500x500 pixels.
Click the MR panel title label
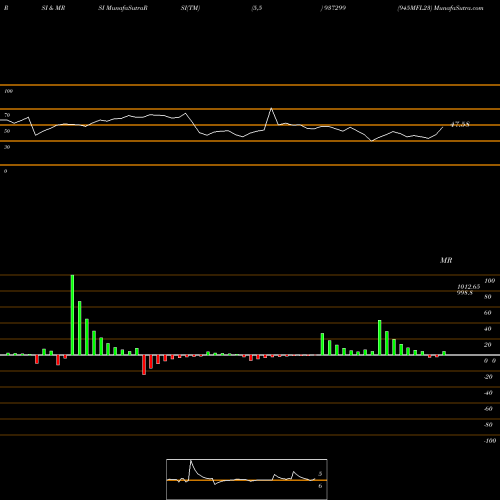point(446,260)
